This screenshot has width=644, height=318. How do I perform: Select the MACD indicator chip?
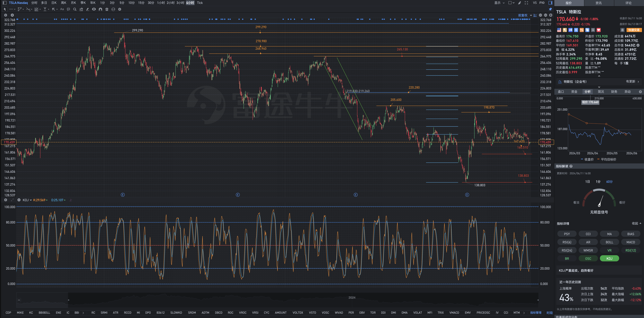(x=631, y=242)
